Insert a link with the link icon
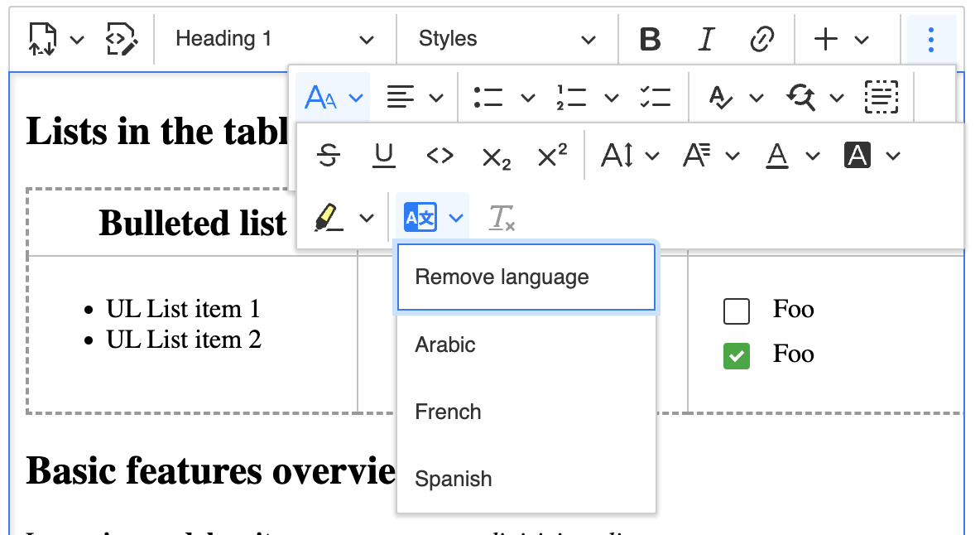Screen dimensions: 980x535 click(x=761, y=38)
